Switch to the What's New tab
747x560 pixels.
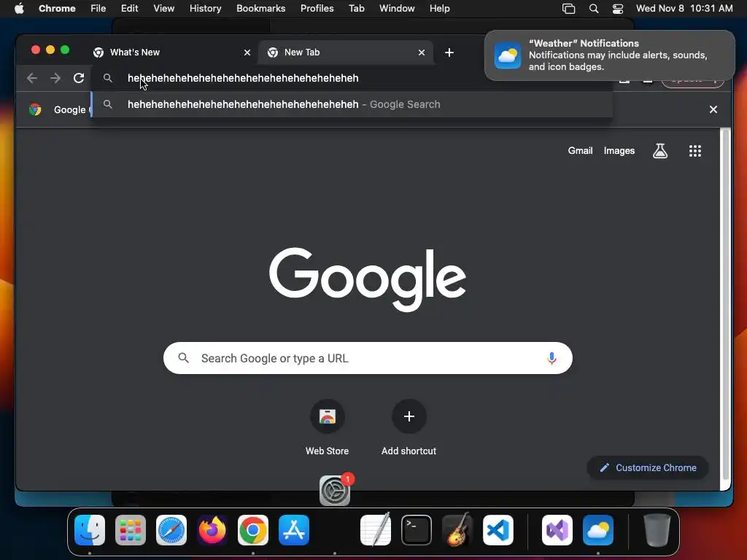171,52
